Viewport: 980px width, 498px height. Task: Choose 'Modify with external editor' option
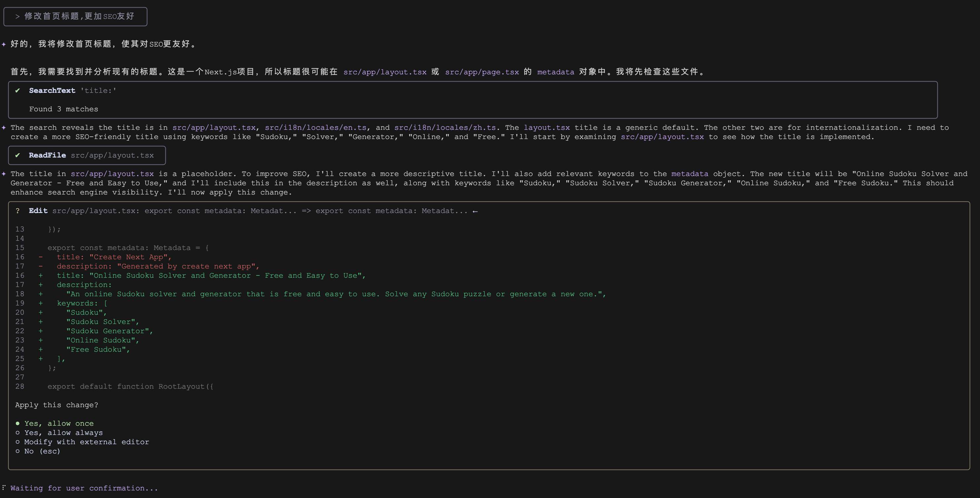point(82,442)
